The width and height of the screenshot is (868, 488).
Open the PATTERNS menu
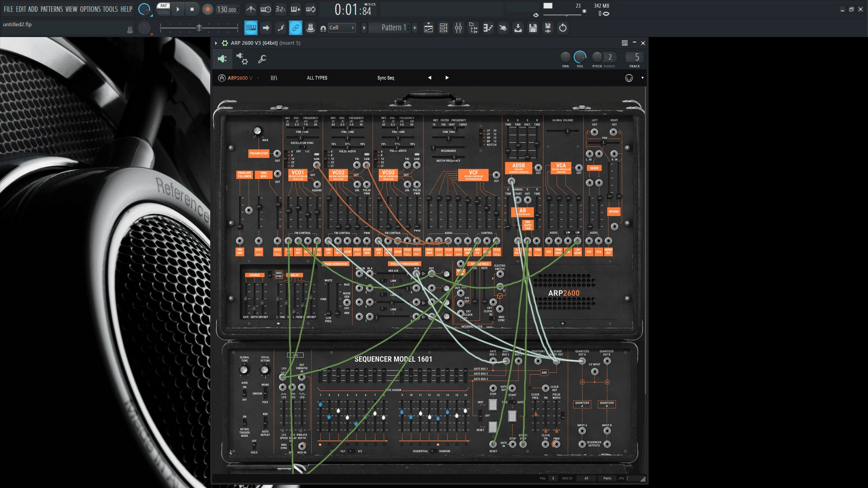[52, 9]
